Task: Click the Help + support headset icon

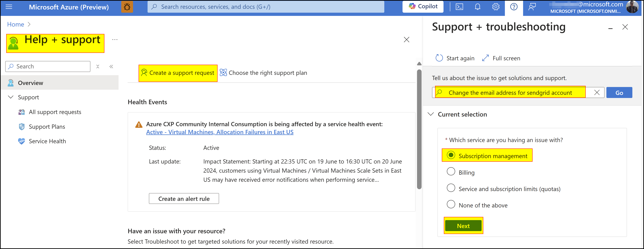Action: pos(13,43)
